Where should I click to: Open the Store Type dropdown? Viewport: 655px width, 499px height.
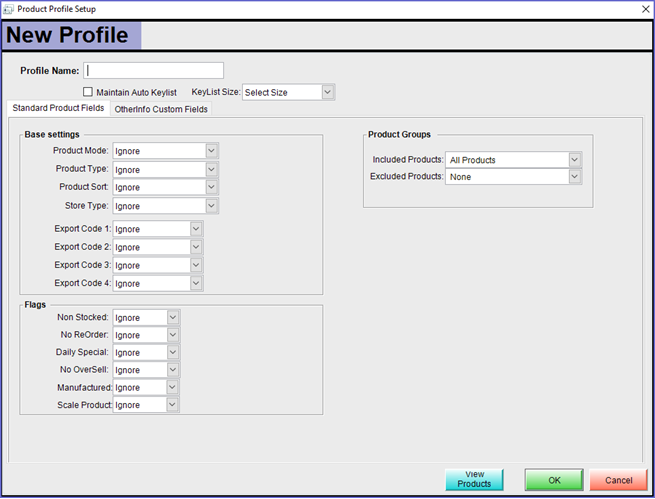point(211,206)
